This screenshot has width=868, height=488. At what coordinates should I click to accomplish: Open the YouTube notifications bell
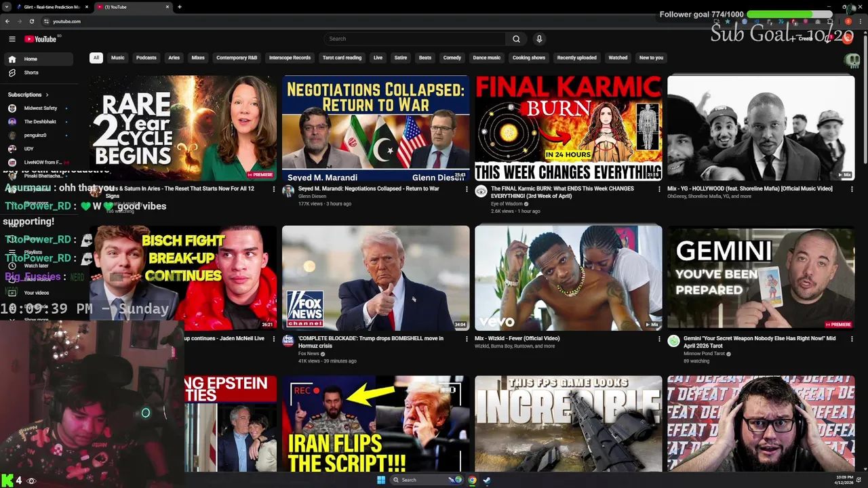tap(829, 39)
